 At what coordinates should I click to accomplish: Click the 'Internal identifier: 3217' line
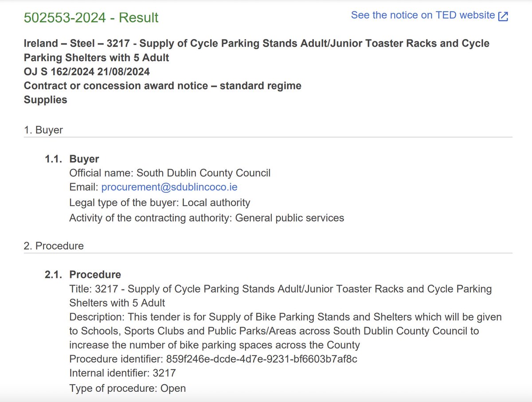point(122,373)
